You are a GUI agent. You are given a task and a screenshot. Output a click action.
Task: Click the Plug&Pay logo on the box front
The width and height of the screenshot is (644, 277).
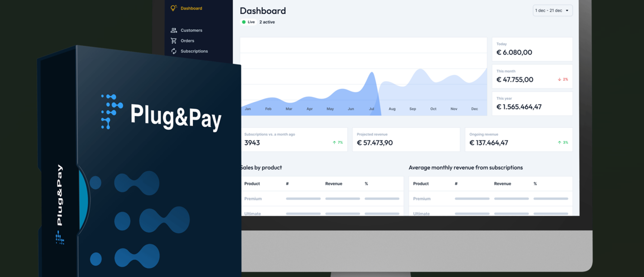pyautogui.click(x=161, y=113)
